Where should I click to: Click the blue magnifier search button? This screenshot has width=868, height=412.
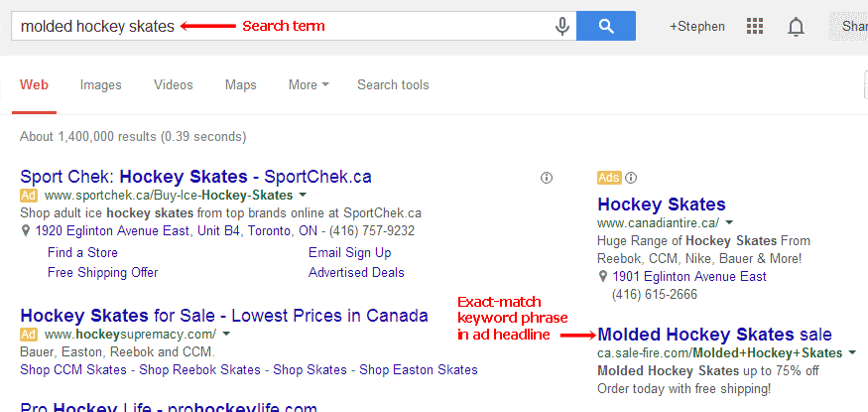tap(606, 26)
